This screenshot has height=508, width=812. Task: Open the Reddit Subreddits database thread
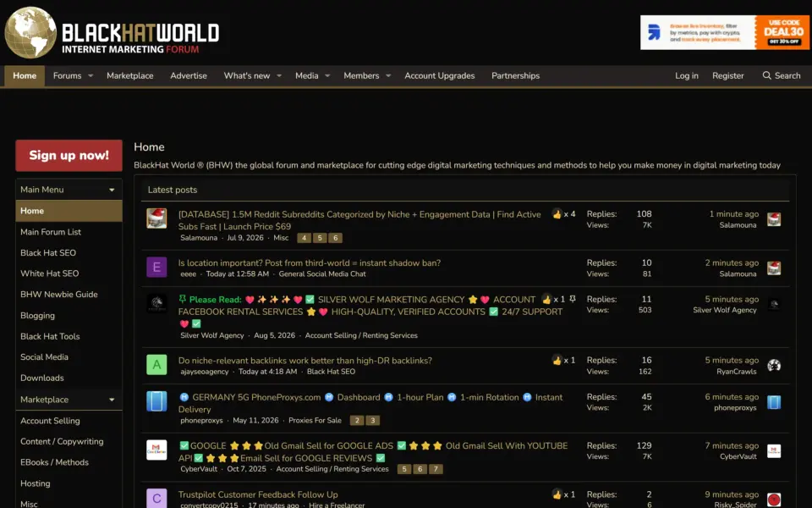pyautogui.click(x=359, y=220)
